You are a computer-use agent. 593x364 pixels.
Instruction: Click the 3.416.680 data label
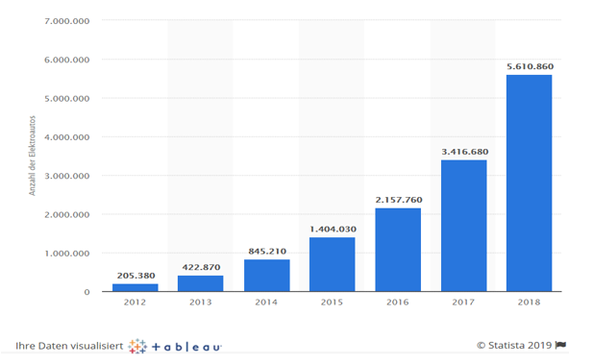pyautogui.click(x=465, y=152)
